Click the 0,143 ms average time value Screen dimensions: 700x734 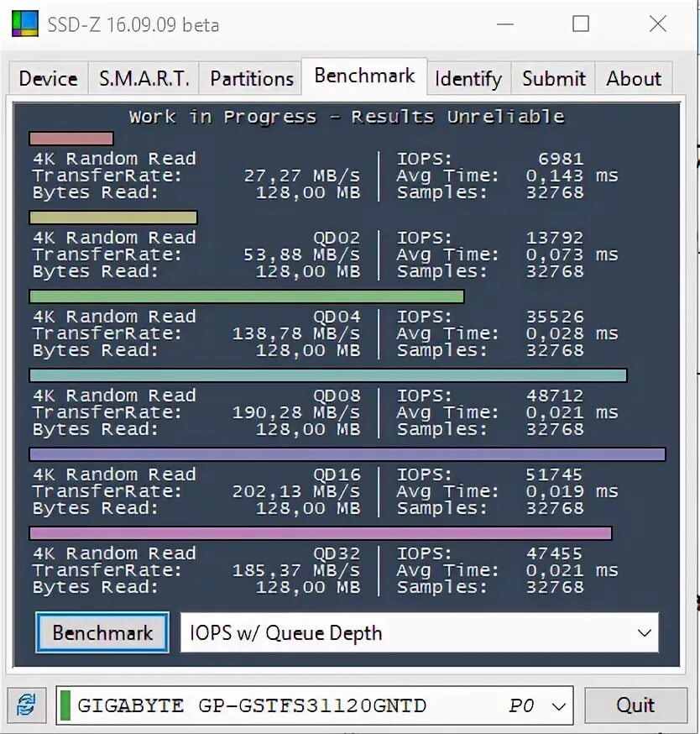pos(572,176)
